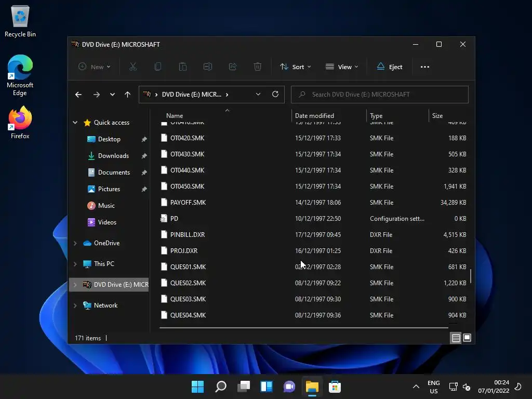
Task: Open Recycle Bin on the desktop
Action: [x=20, y=21]
